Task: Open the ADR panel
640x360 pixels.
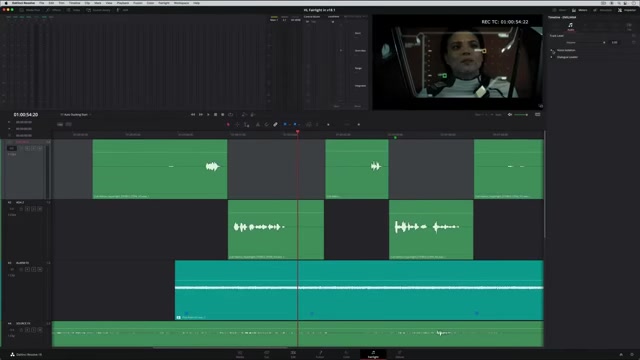Action: (x=122, y=10)
